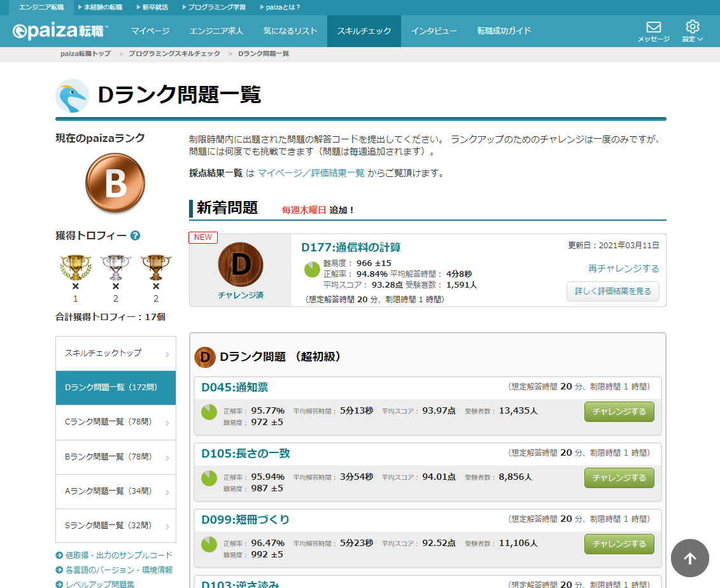The image size is (720, 588).
Task: Switch to the エンジニア求人 nav tab
Action: coord(216,31)
